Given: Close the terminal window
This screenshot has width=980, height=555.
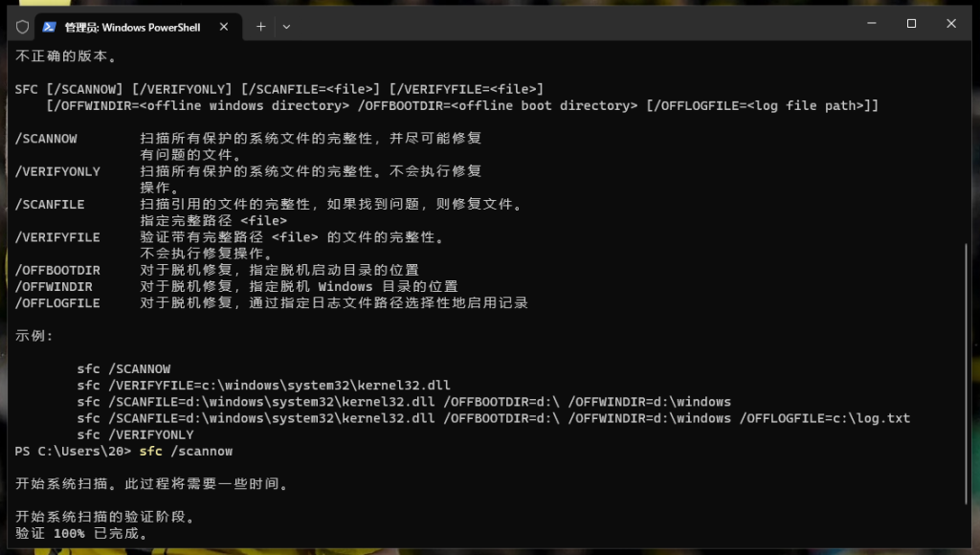Looking at the screenshot, I should [x=951, y=24].
